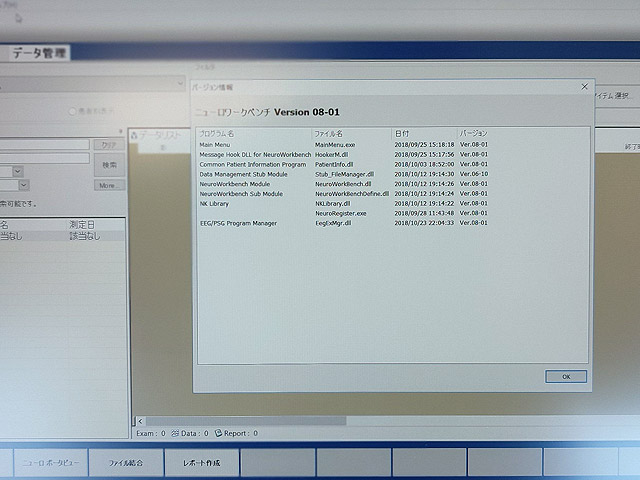Click date 2018/10/23 22:04:33

tap(424, 223)
